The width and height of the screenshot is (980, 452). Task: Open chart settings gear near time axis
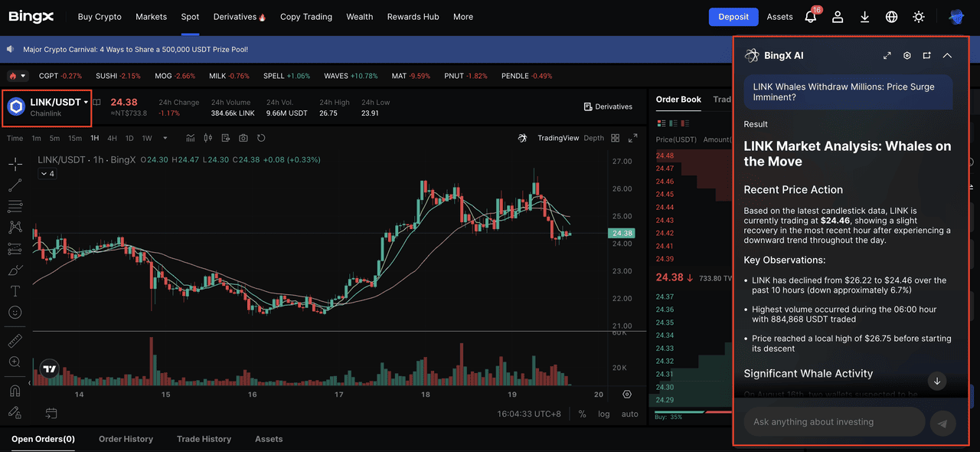click(627, 394)
